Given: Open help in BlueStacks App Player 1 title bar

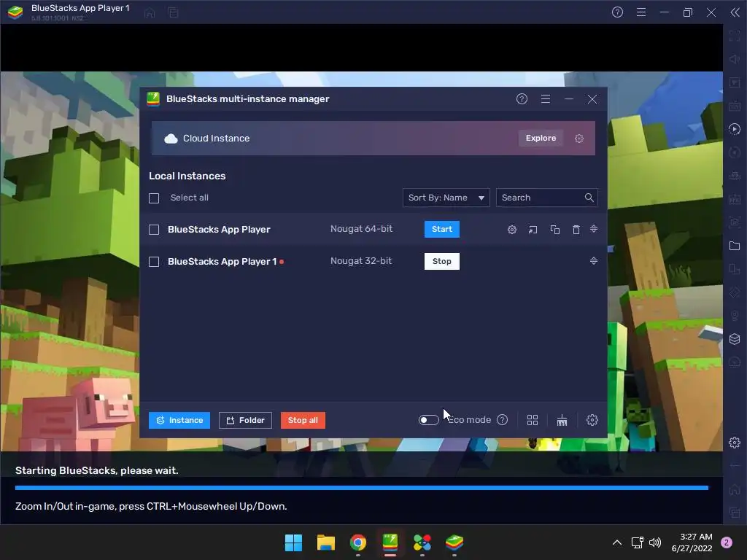Looking at the screenshot, I should [x=617, y=12].
